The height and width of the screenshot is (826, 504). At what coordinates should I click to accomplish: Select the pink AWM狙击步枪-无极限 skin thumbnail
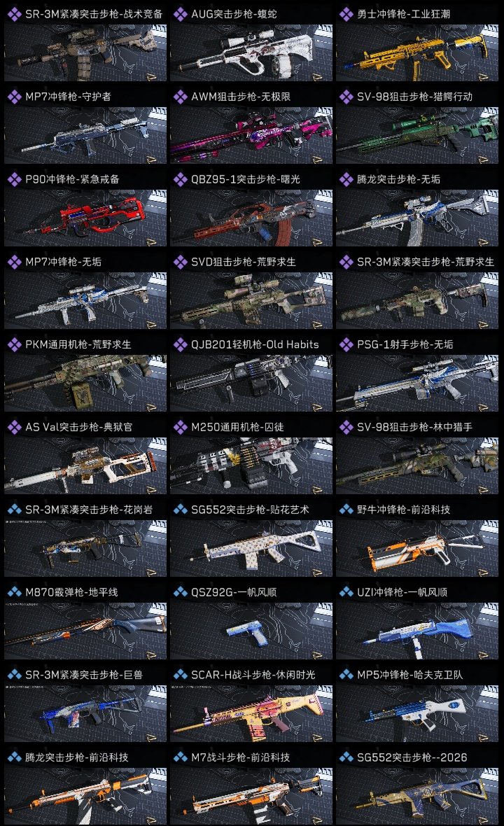pos(251,135)
